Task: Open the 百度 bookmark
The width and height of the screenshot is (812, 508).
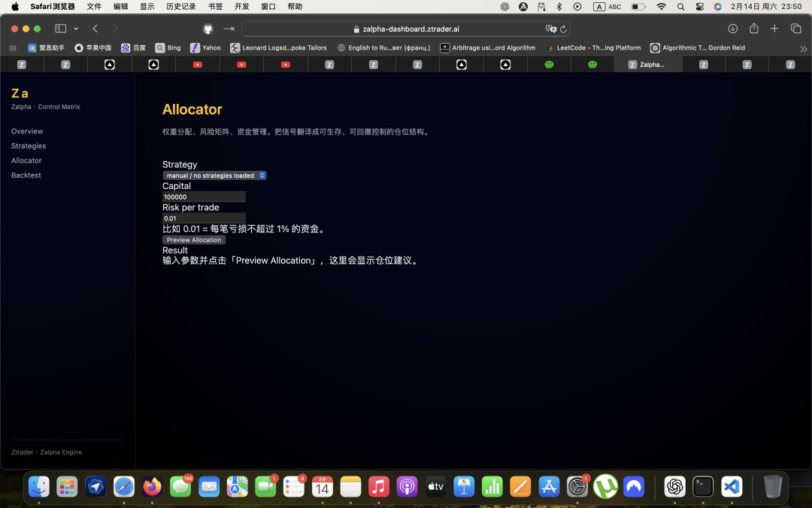Action: click(x=134, y=47)
